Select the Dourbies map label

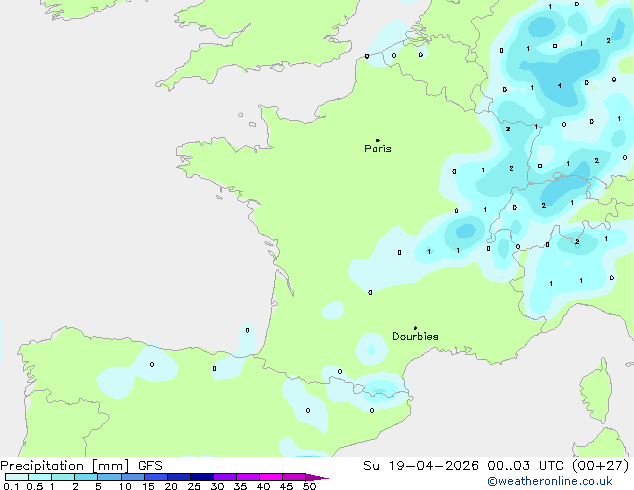click(415, 336)
